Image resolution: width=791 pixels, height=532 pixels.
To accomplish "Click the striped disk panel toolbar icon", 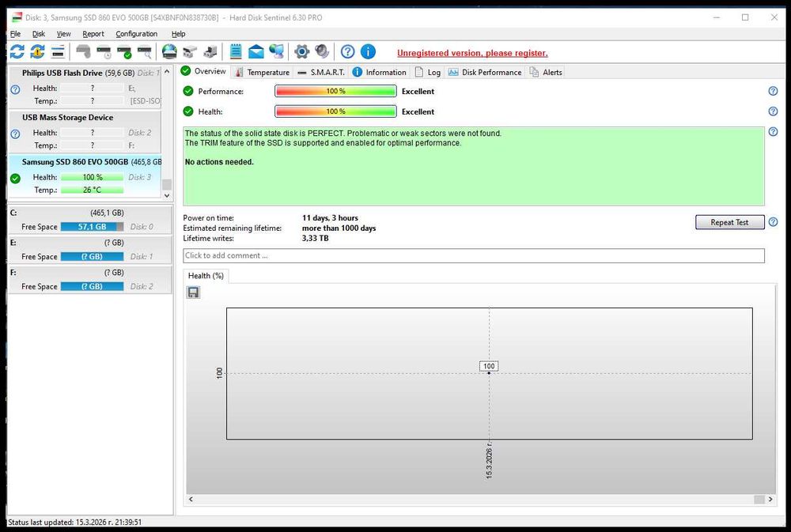I will [x=58, y=51].
